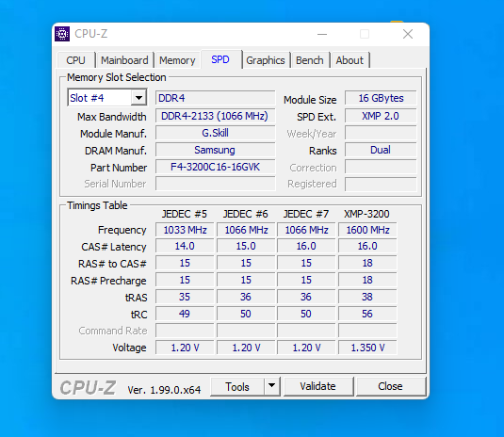Click the 15.0 CAS# Latency cell
504x437 pixels.
[246, 246]
